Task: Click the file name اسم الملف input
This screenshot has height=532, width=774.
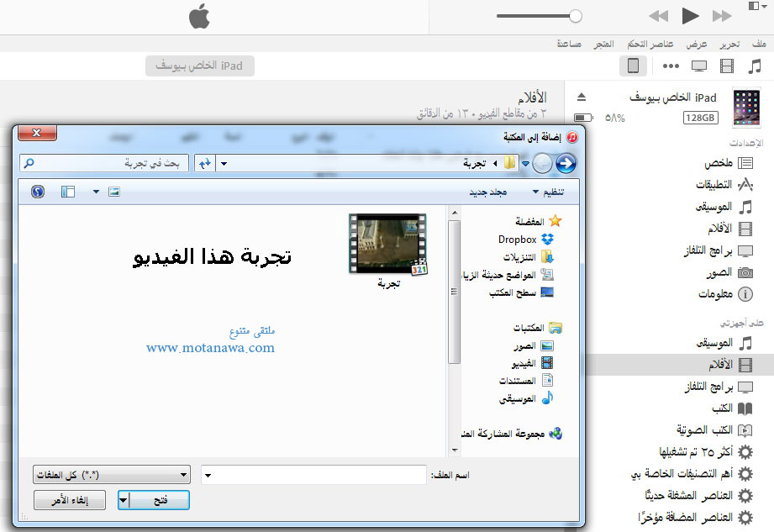Action: coord(313,475)
